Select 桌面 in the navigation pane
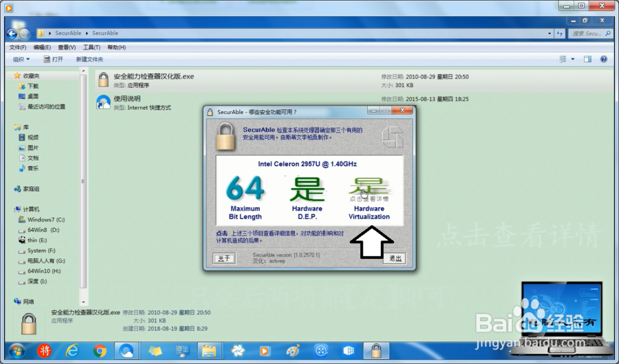Viewport: 619px width, 364px height. [33, 97]
